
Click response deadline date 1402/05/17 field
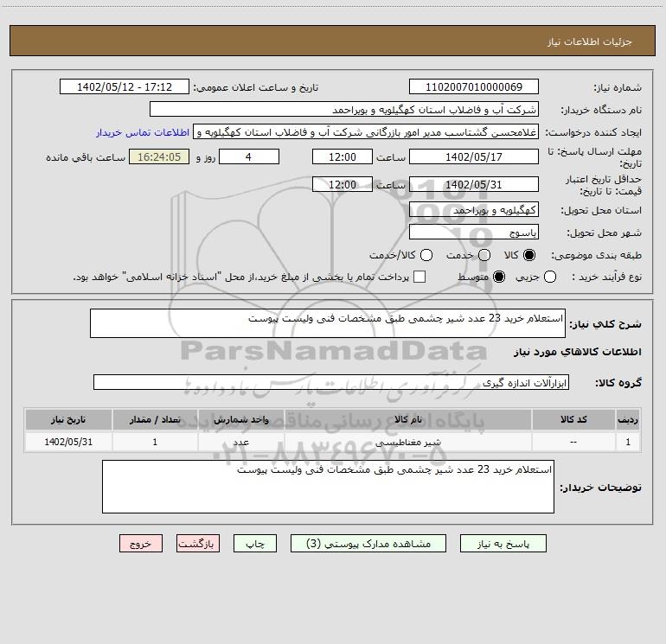[474, 156]
